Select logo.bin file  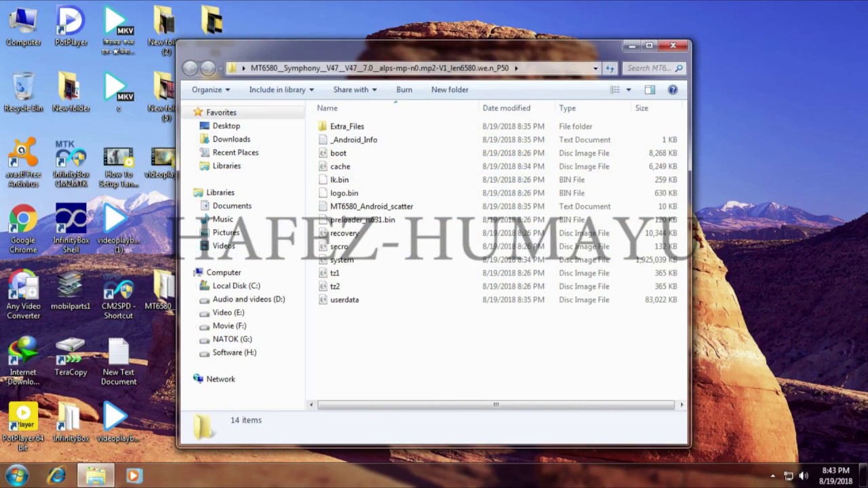tap(344, 193)
